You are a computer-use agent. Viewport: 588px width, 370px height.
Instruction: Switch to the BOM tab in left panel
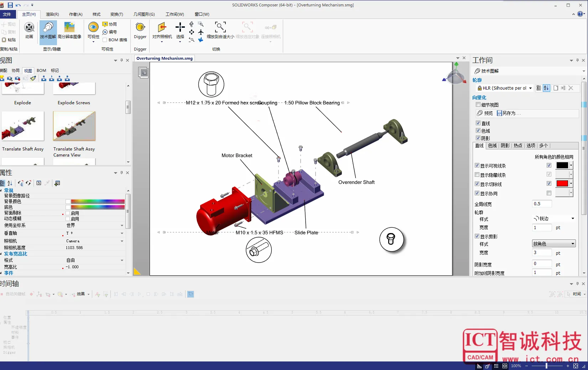[x=41, y=70]
